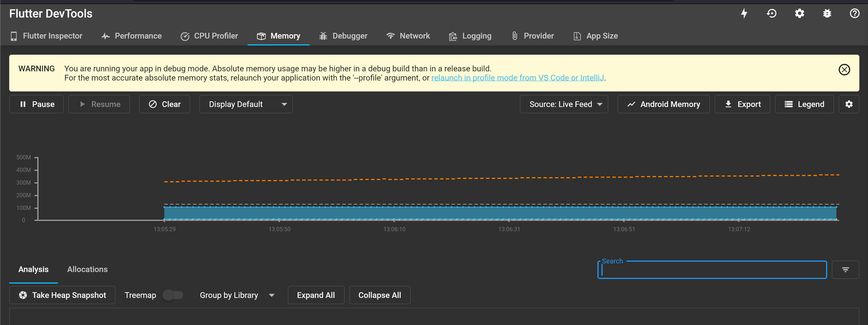This screenshot has width=868, height=325.
Task: Focus the Search input field
Action: (x=712, y=270)
